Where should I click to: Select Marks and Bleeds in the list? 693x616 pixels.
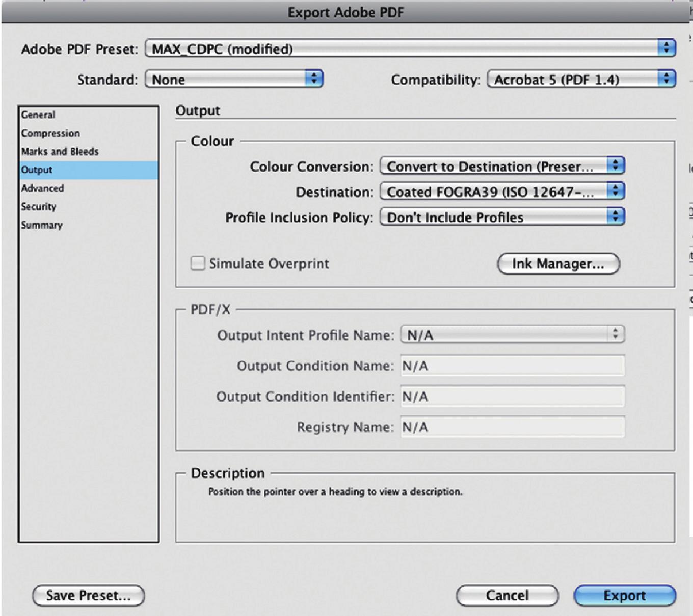[x=88, y=151]
